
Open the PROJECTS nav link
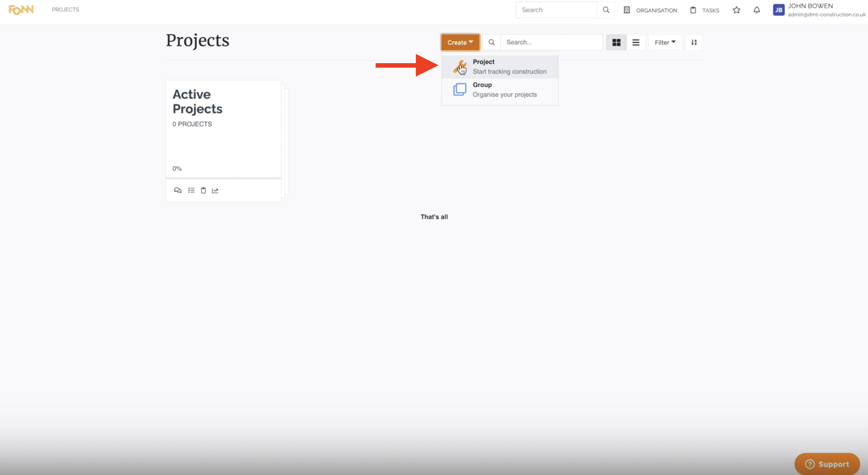tap(65, 9)
